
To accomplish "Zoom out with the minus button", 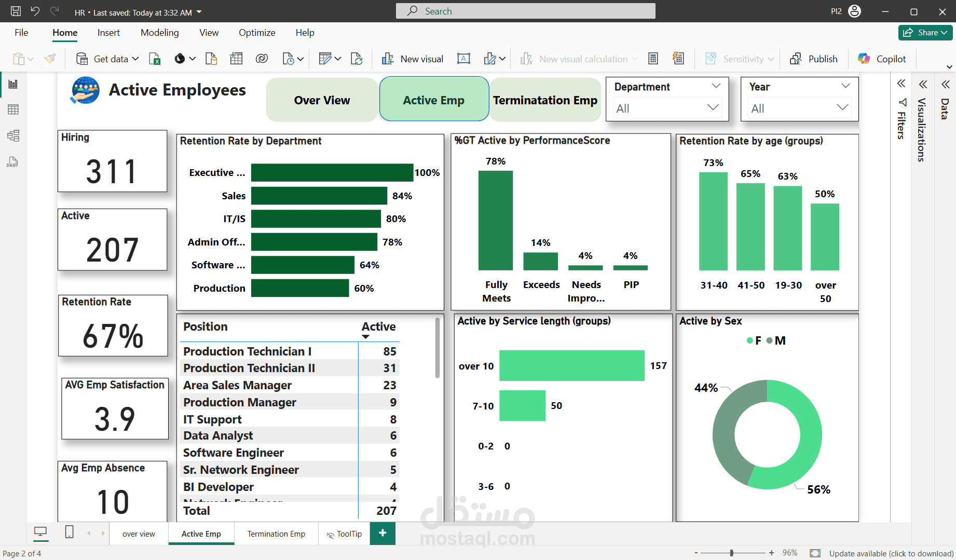I will click(696, 553).
